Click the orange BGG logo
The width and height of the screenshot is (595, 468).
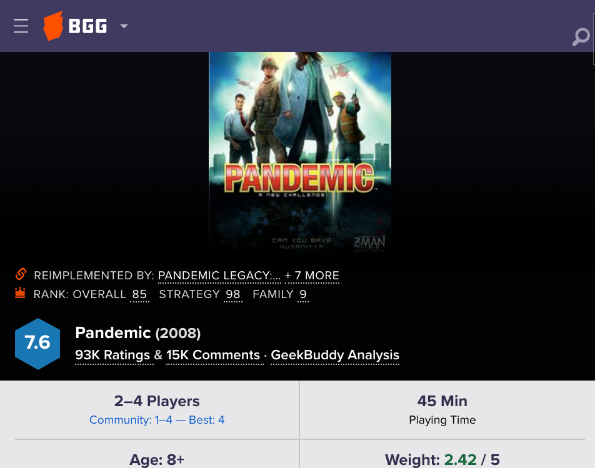tap(75, 26)
